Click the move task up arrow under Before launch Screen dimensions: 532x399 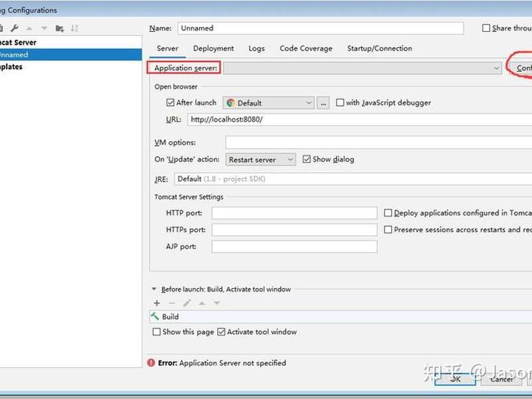(x=202, y=303)
